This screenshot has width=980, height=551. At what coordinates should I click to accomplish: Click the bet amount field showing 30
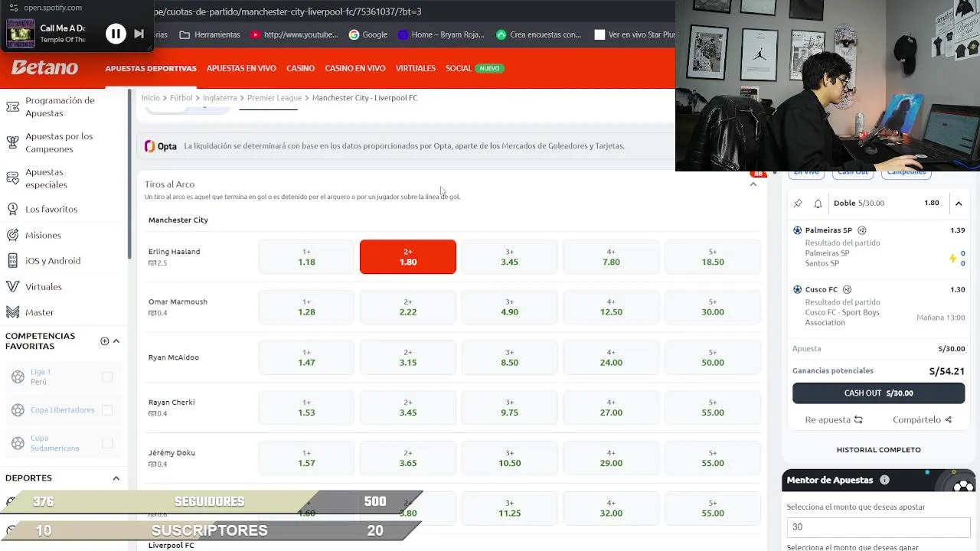tap(878, 527)
